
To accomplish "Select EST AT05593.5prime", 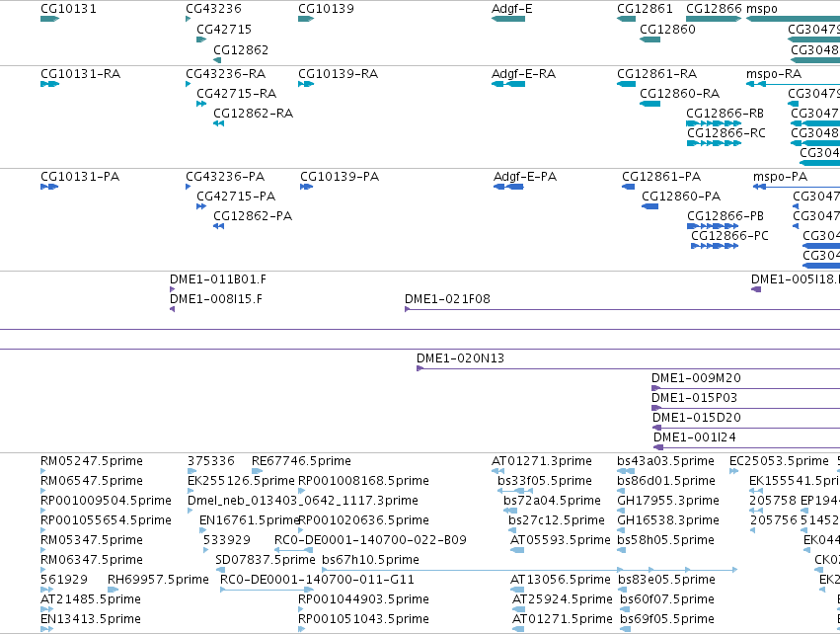I will point(561,539).
